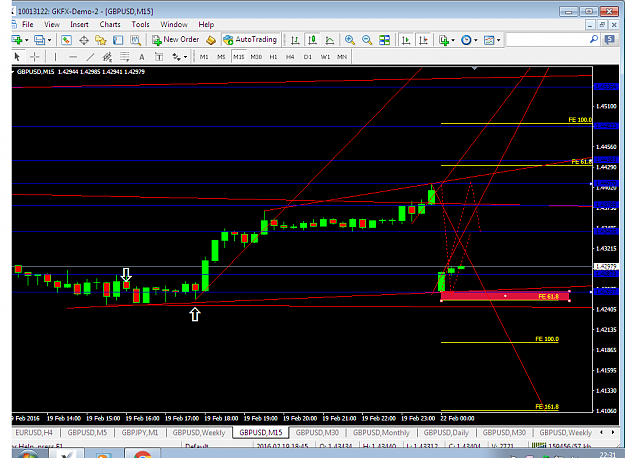Expand the Profiles dropdown arrow
This screenshot has width=625, height=458.
pos(49,40)
